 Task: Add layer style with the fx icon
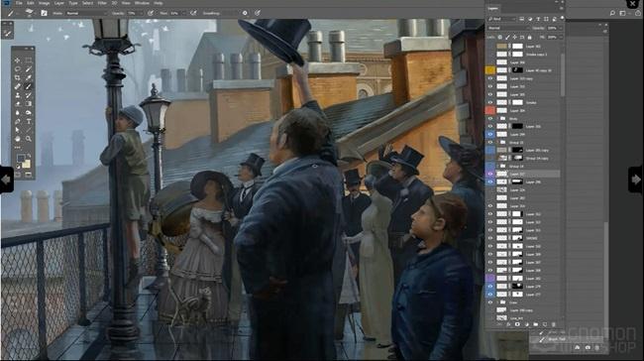[508, 324]
